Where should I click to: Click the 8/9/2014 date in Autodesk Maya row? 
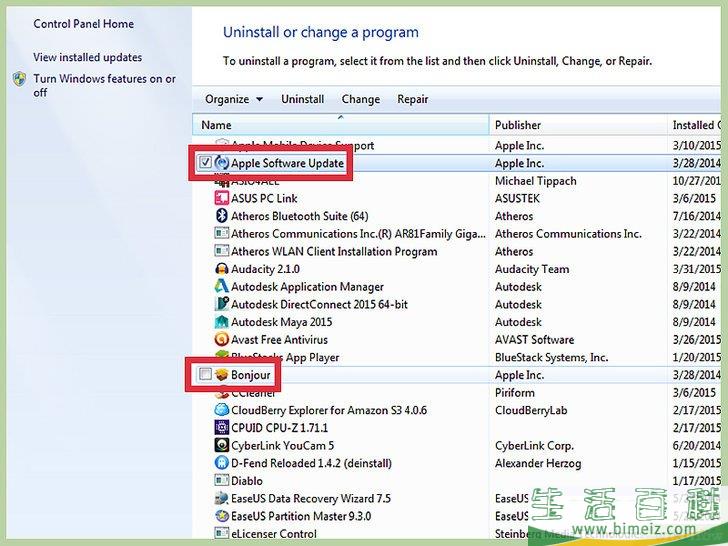tap(694, 322)
